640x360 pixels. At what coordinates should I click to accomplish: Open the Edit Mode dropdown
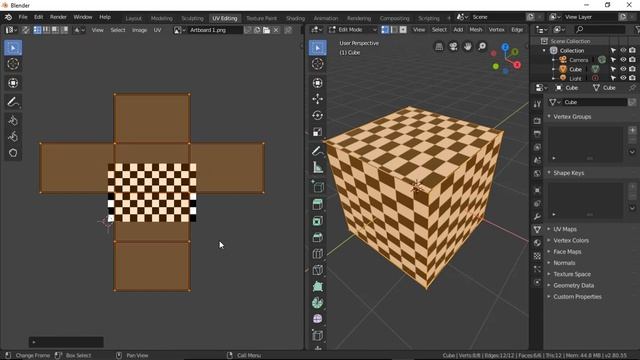(x=353, y=30)
